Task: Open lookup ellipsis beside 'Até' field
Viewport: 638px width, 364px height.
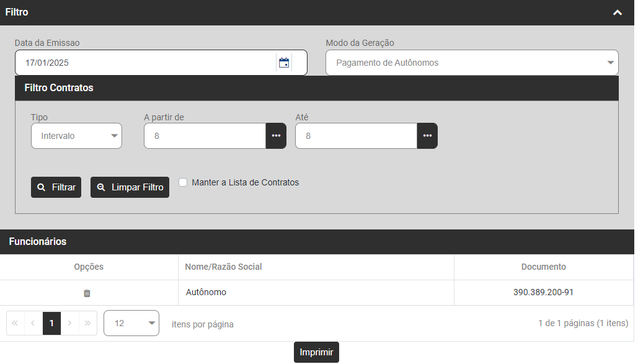Action: click(427, 136)
